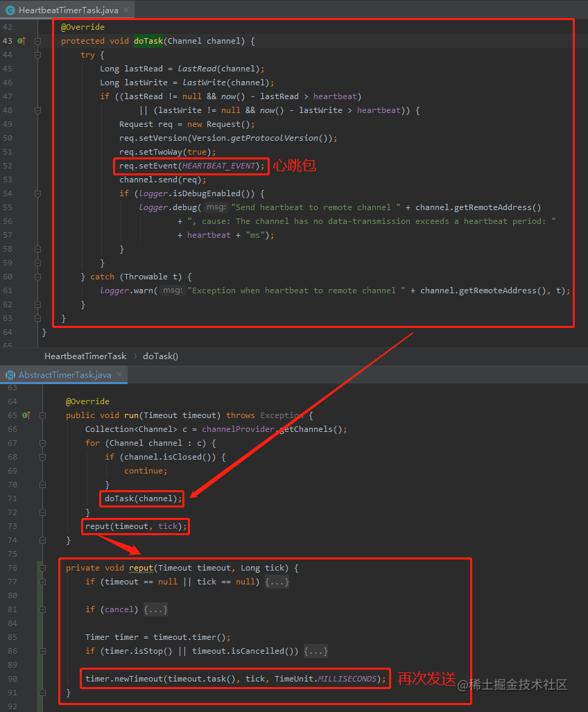Click line number 90 in the gutter
Screen dimensions: 588x712
click(x=12, y=679)
